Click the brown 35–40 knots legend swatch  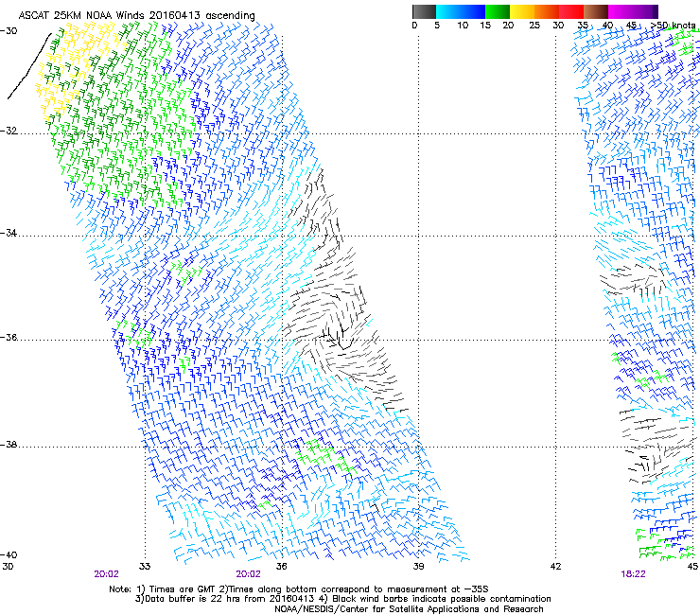596,11
